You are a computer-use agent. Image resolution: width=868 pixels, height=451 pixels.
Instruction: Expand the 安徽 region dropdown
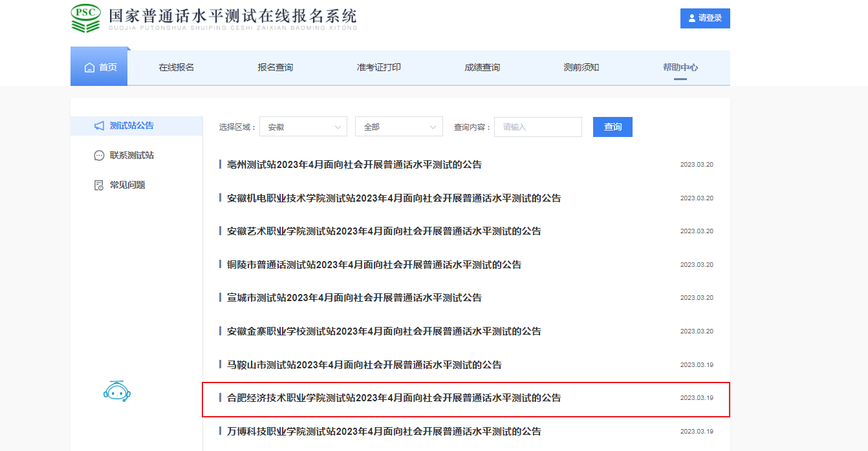(x=303, y=127)
